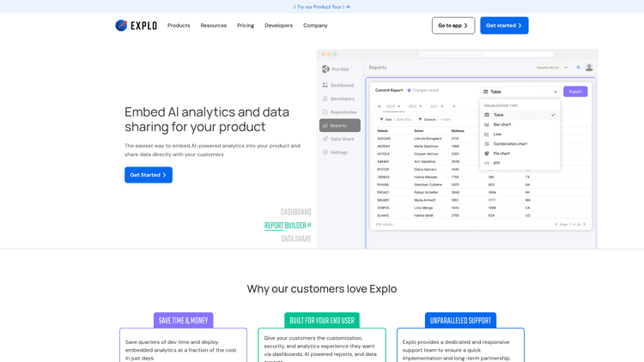Click the Developers people icon in sidebar
644x362 pixels.
click(x=325, y=99)
